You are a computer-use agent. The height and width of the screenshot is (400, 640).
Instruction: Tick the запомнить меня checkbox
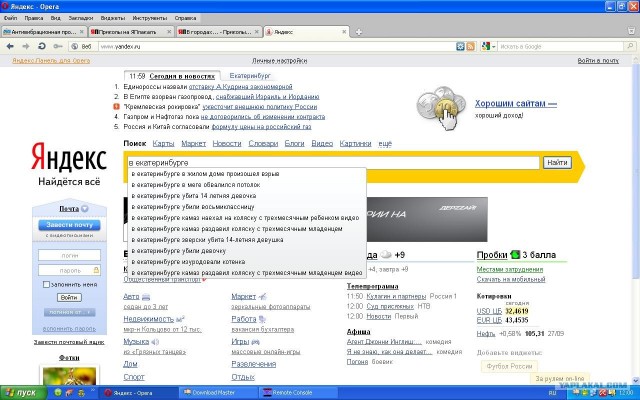[46, 284]
